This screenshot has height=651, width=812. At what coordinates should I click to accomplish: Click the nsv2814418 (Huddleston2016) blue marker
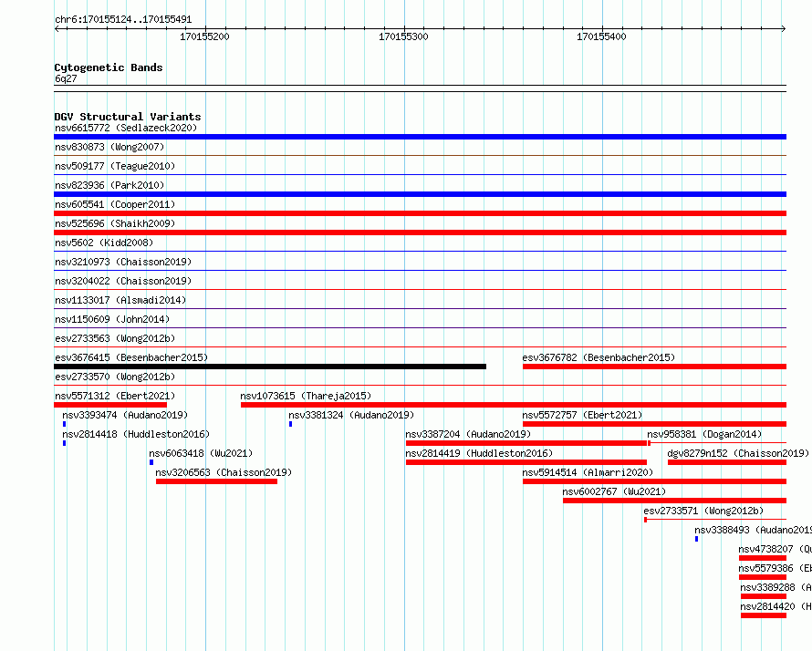(65, 443)
